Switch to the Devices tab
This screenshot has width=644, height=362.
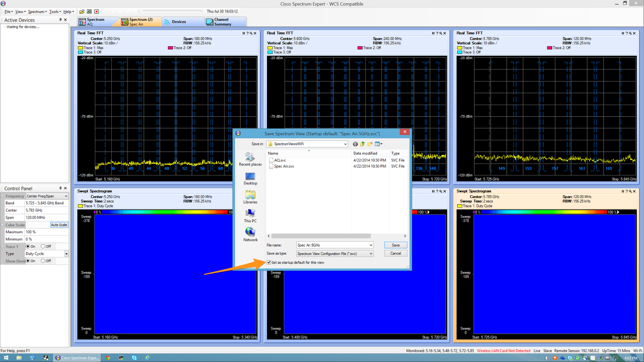(x=183, y=21)
